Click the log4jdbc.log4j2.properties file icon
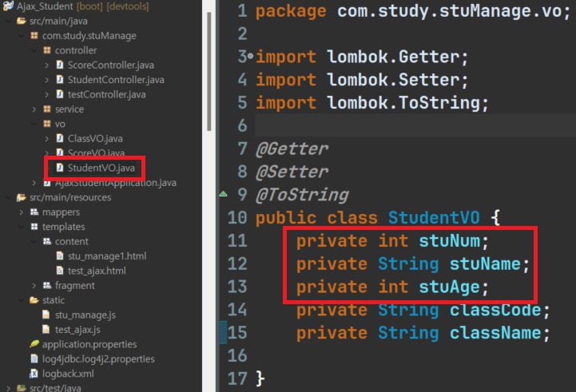 [34, 358]
